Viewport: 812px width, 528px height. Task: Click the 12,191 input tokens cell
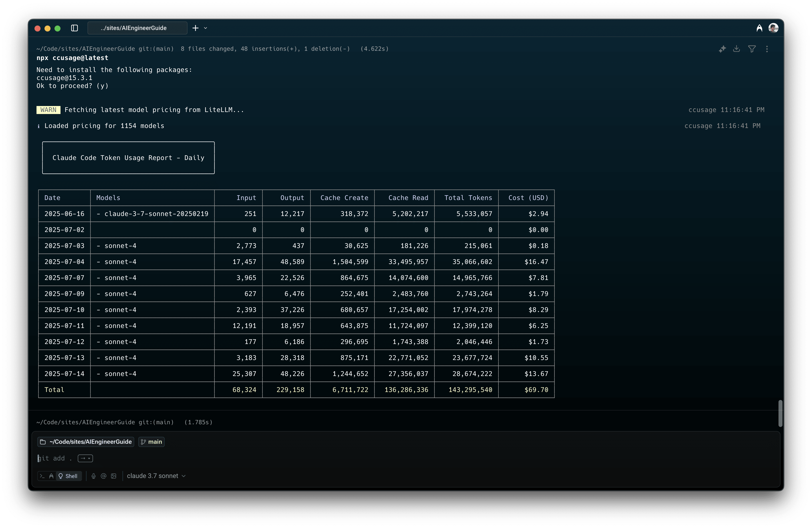(244, 326)
